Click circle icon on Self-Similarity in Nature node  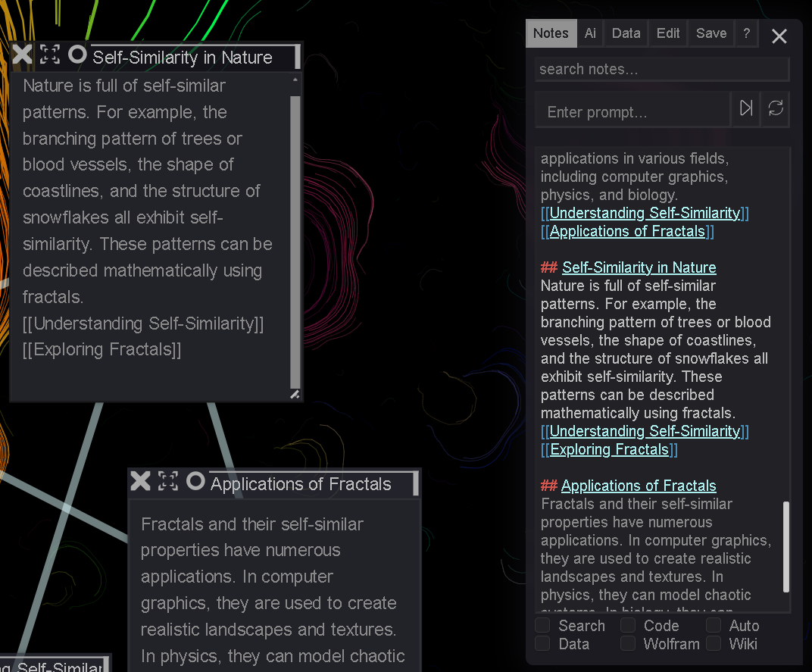77,55
